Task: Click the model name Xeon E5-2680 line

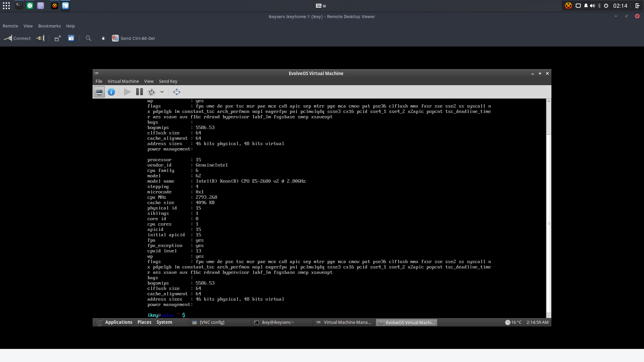Action: [226, 181]
